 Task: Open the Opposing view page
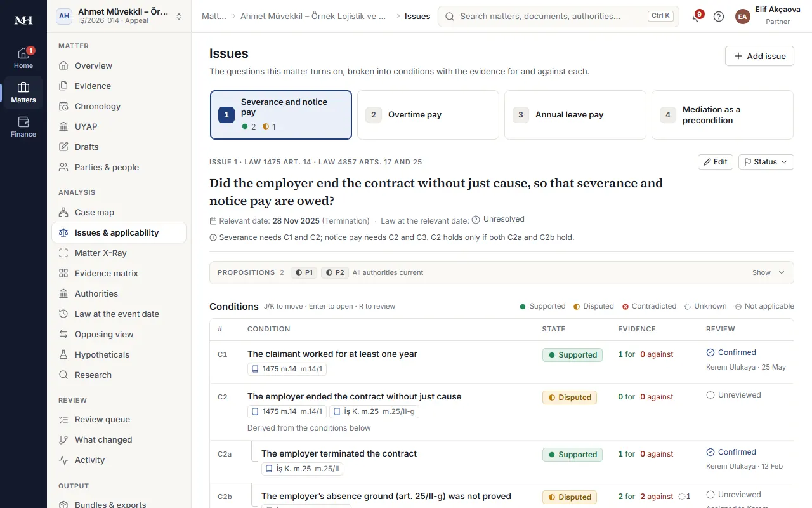click(x=119, y=334)
